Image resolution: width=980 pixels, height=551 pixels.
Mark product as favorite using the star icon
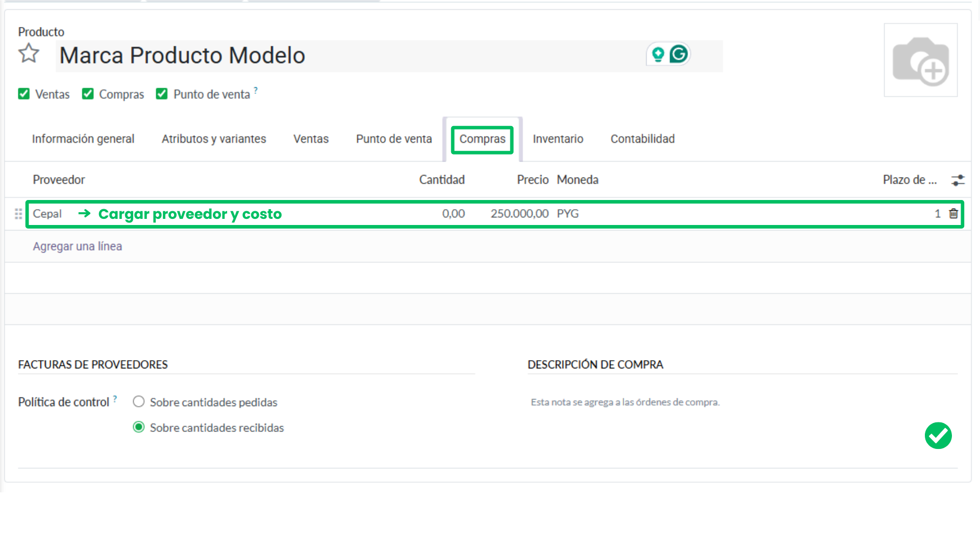pos(29,53)
